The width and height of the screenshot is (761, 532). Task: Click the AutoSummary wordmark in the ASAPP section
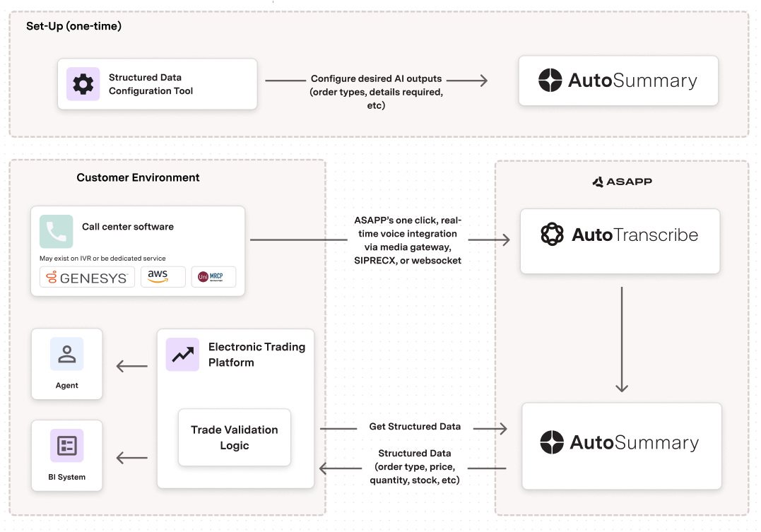coord(635,443)
